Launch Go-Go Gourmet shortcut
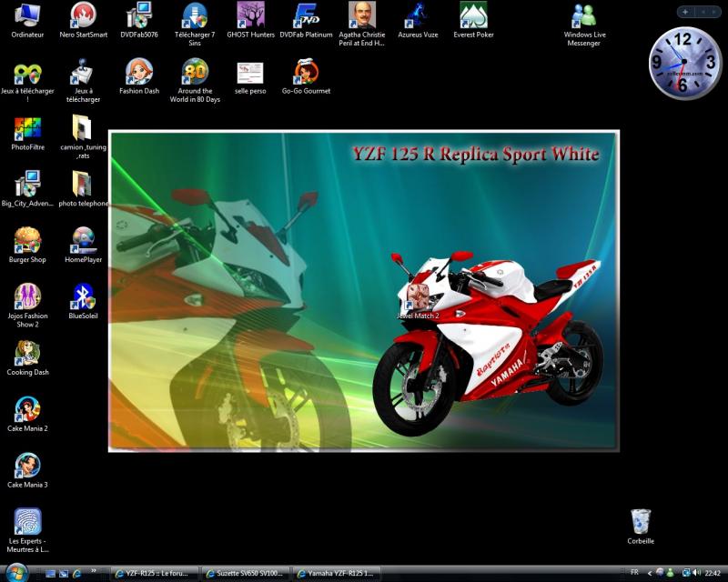Screen dimensions: 728x582 pyautogui.click(x=307, y=76)
